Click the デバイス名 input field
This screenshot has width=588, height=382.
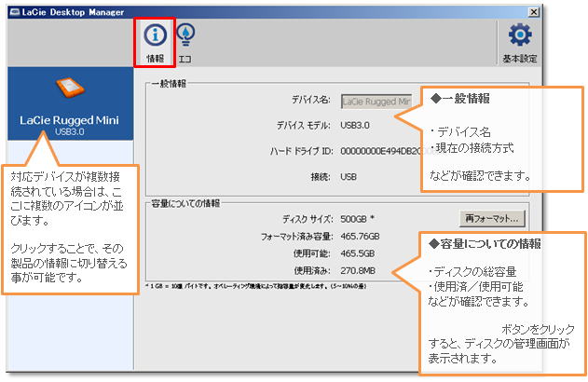[x=376, y=102]
